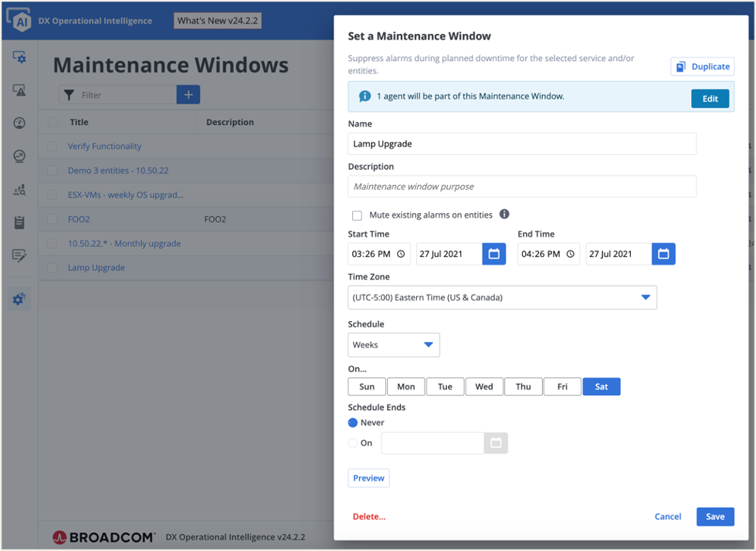Open the Alarms view from the left sidebar

[18, 90]
